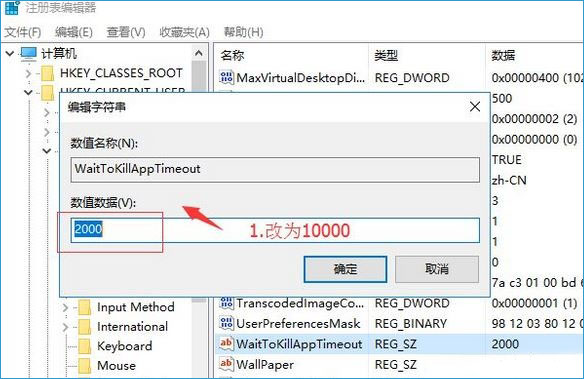Expand the Input Method key

[66, 308]
